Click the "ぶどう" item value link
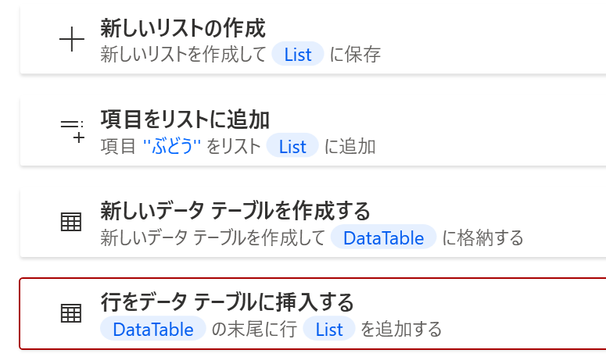The width and height of the screenshot is (606, 364). 174,146
